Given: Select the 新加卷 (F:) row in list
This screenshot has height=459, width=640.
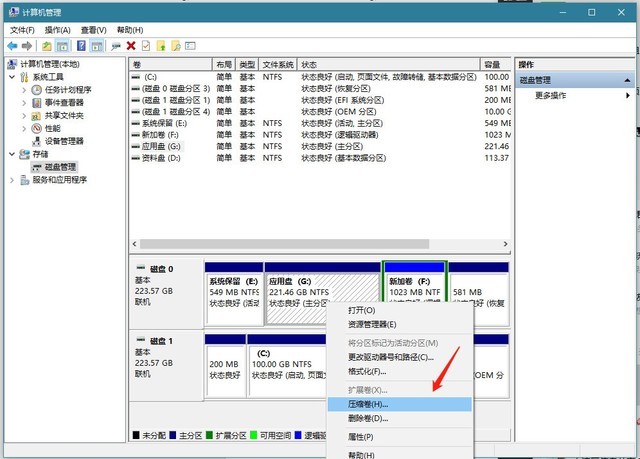Looking at the screenshot, I should (320, 135).
